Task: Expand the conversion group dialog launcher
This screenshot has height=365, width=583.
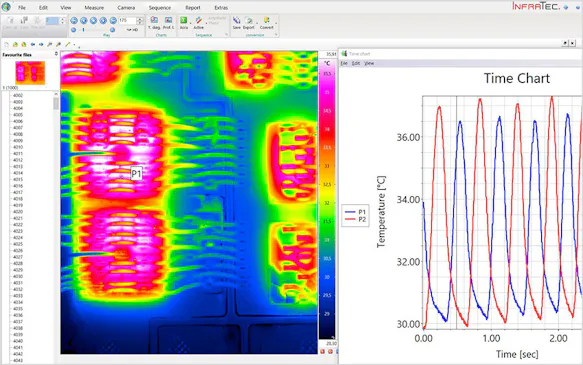Action: [276, 34]
